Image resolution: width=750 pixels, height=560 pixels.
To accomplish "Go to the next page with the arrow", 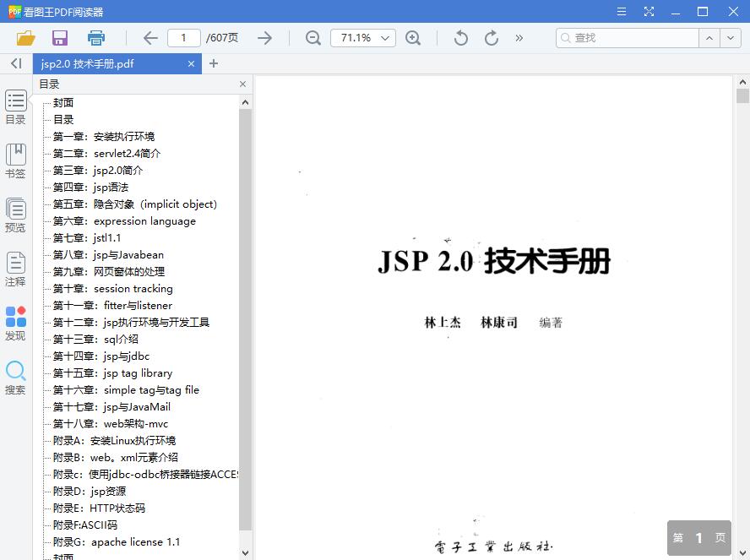I will (264, 38).
